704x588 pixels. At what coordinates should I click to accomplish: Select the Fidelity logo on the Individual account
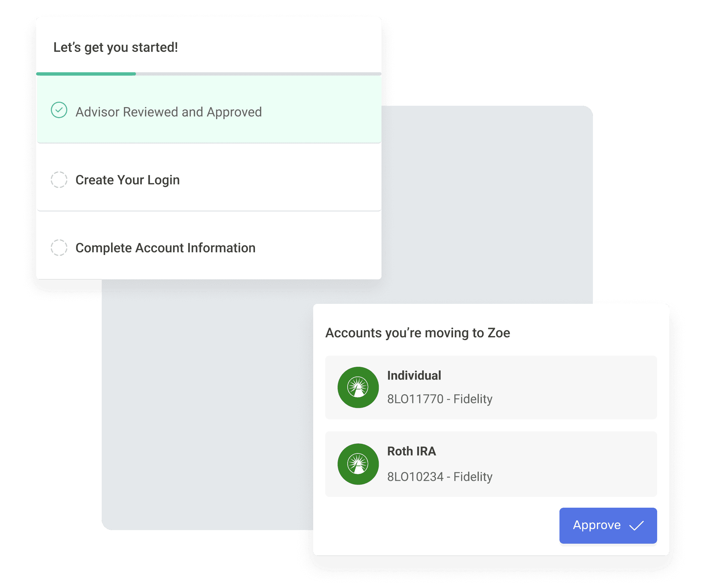click(x=358, y=387)
